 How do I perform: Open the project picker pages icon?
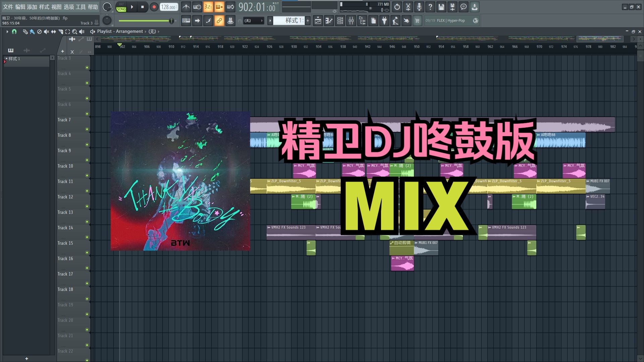373,21
